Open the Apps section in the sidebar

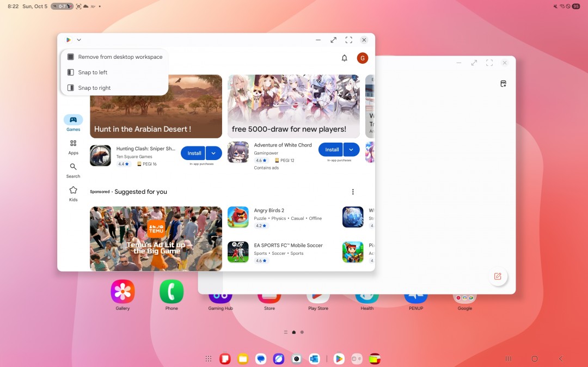pos(73,147)
